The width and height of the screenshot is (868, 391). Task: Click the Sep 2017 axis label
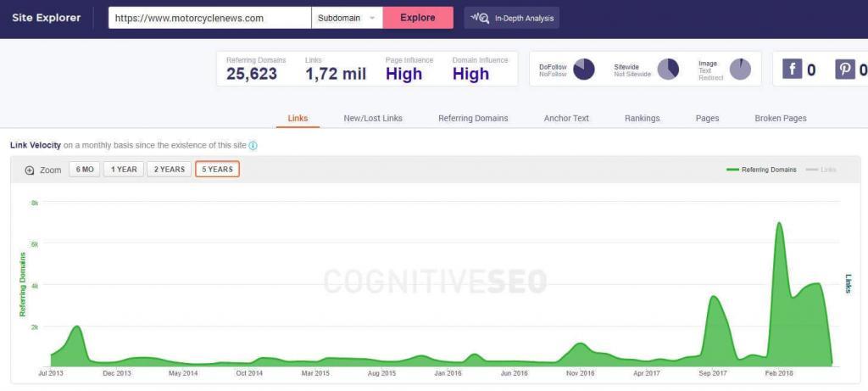(713, 373)
